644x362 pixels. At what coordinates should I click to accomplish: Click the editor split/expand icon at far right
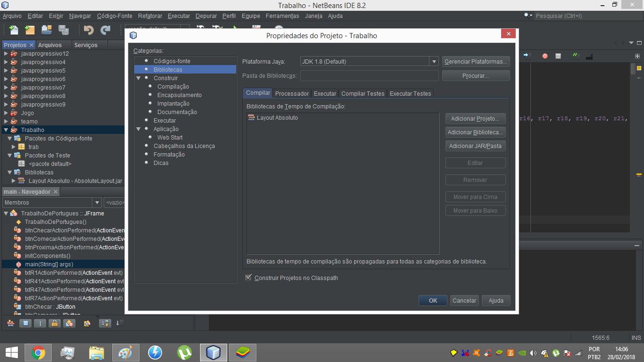point(637,56)
